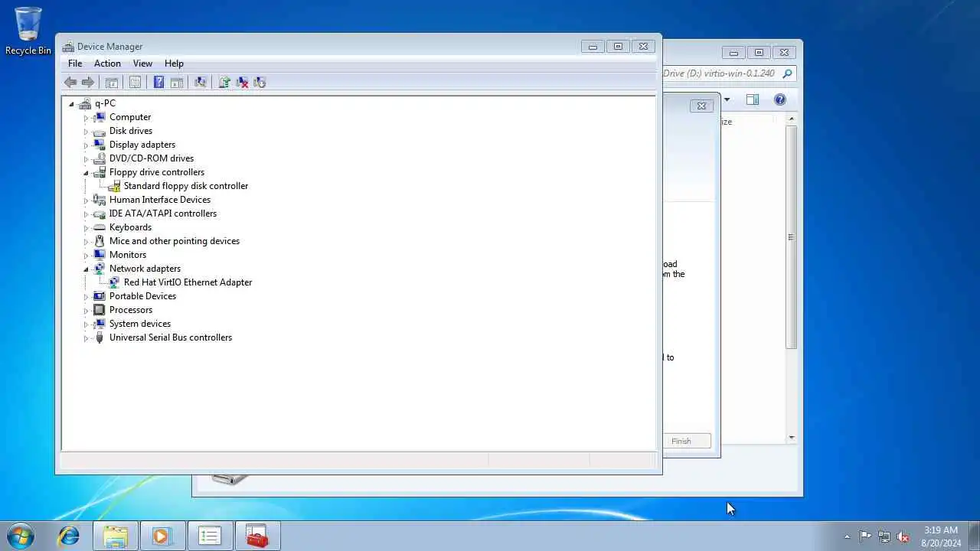Expand the Human Interface Devices arrow

86,201
